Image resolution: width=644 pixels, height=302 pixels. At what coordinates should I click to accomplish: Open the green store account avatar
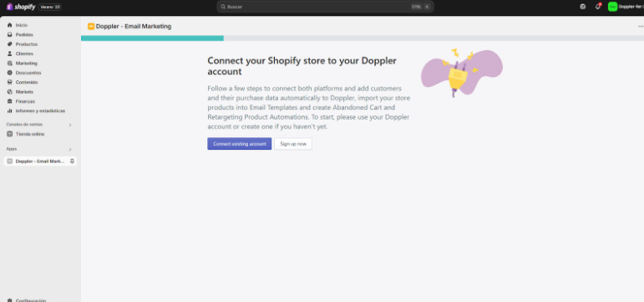[x=612, y=7]
